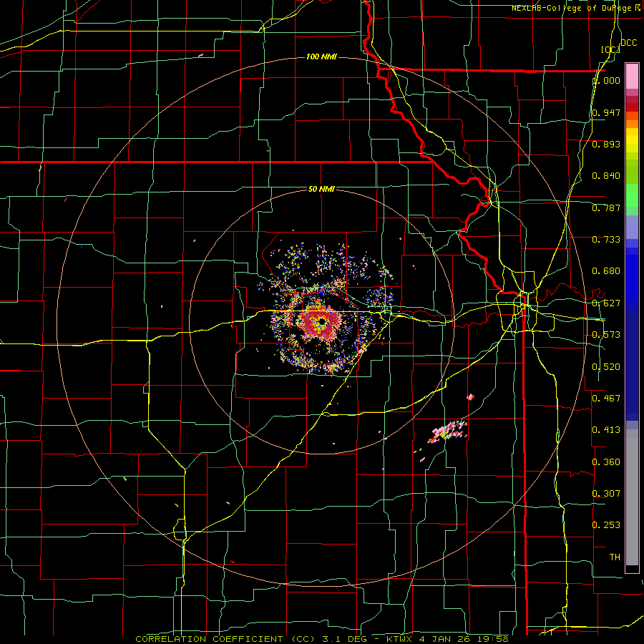Viewport: 644px width, 644px height.
Task: Pick the bright blue swatch near 0.680
Action: (632, 279)
